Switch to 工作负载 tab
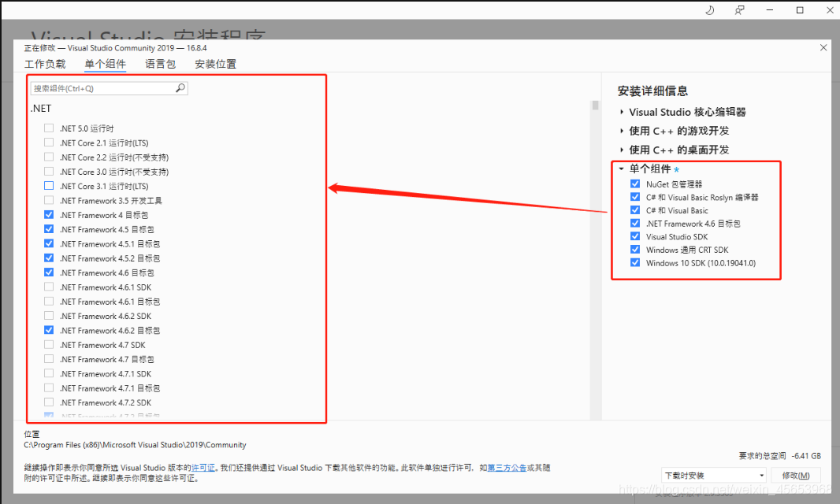840x504 pixels. tap(45, 65)
